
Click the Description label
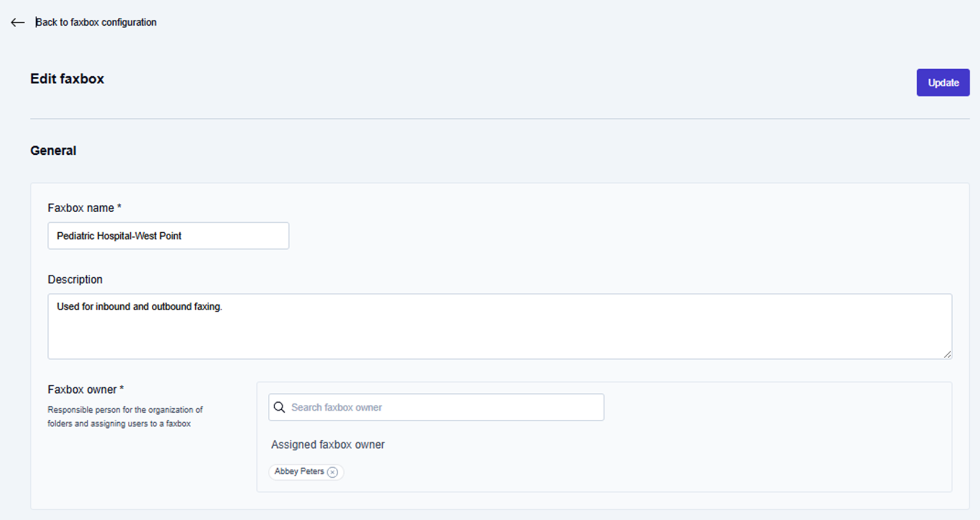point(75,280)
